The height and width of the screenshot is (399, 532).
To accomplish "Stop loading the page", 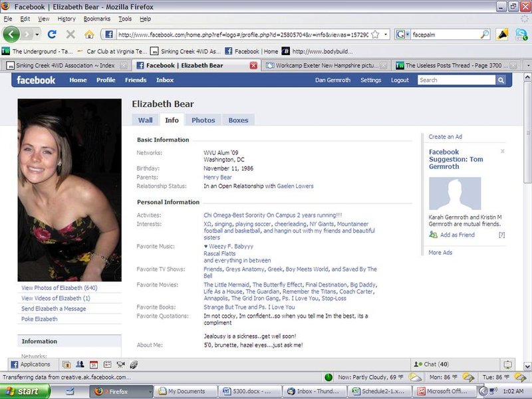I will [x=70, y=35].
